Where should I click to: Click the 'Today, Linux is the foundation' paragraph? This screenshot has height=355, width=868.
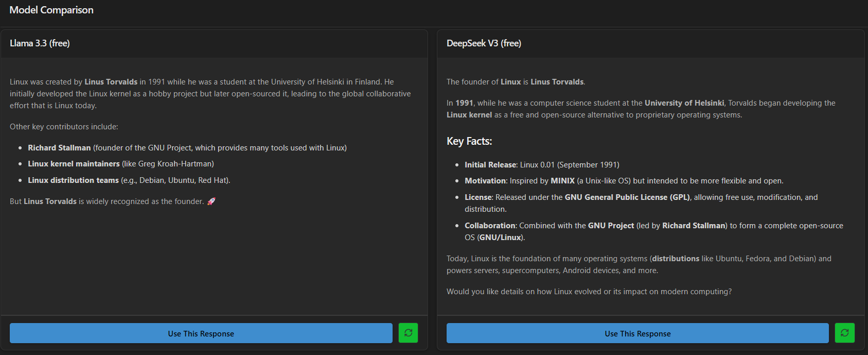click(x=639, y=264)
